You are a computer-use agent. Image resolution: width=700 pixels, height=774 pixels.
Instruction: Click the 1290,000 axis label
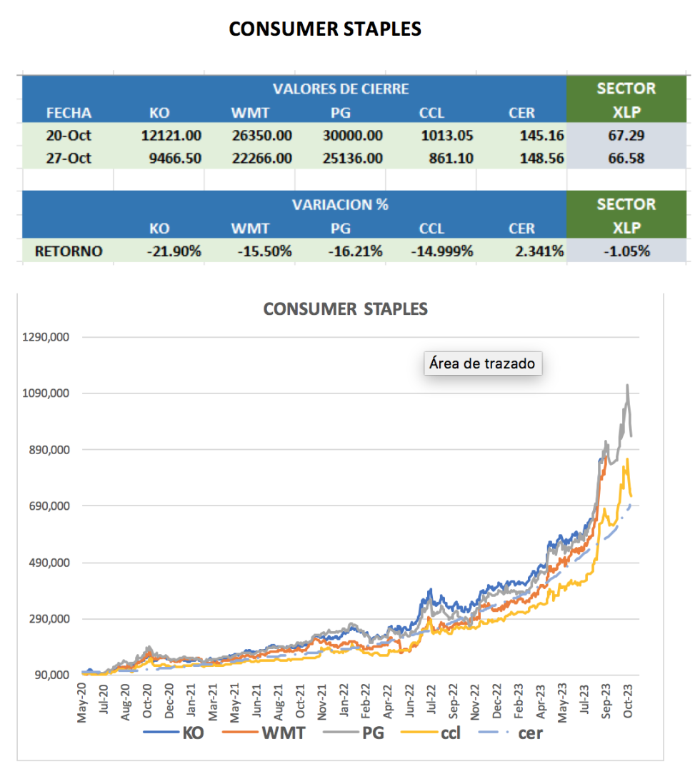click(46, 337)
